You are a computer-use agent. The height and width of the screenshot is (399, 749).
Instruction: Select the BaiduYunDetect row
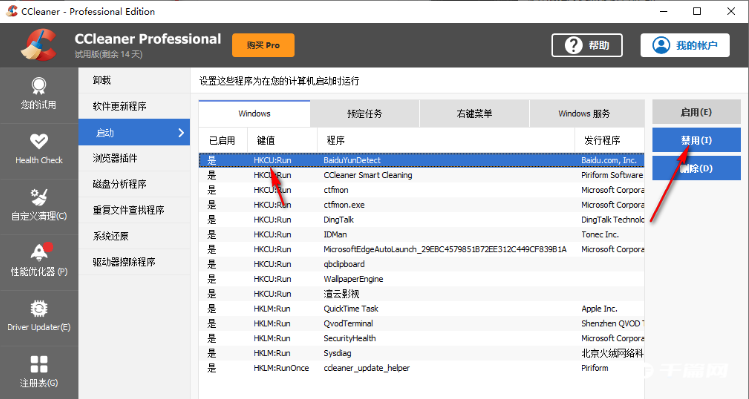(421, 160)
